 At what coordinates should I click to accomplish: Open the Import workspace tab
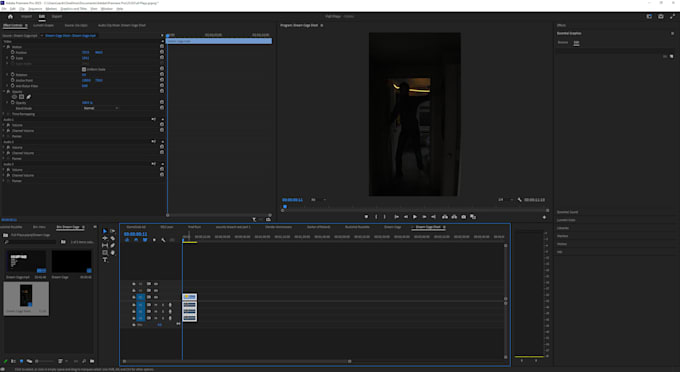pyautogui.click(x=26, y=16)
